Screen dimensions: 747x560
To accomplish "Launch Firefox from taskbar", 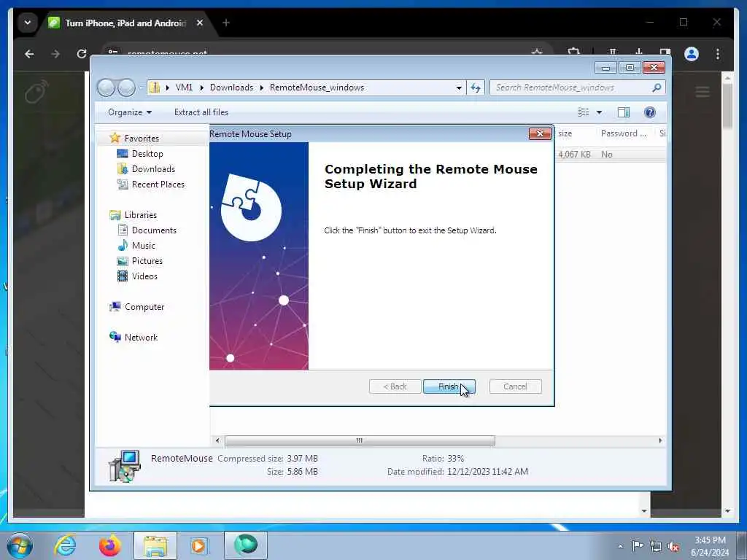I will 109,545.
